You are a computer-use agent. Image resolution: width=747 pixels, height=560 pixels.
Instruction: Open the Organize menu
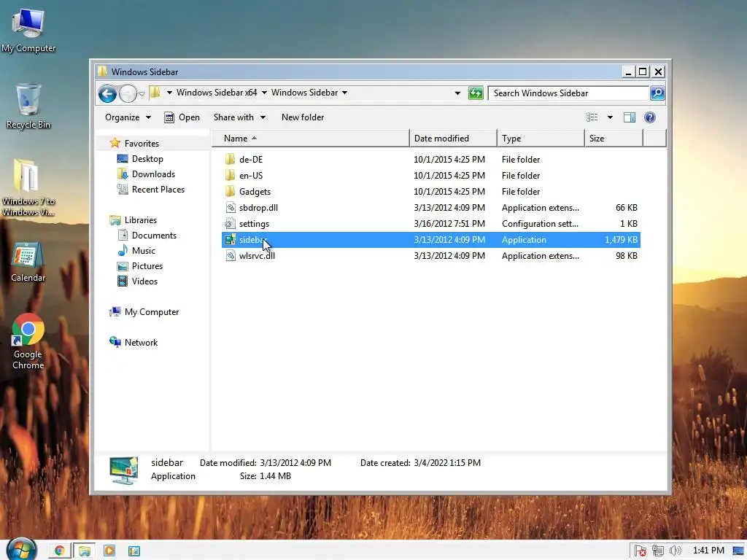click(128, 117)
